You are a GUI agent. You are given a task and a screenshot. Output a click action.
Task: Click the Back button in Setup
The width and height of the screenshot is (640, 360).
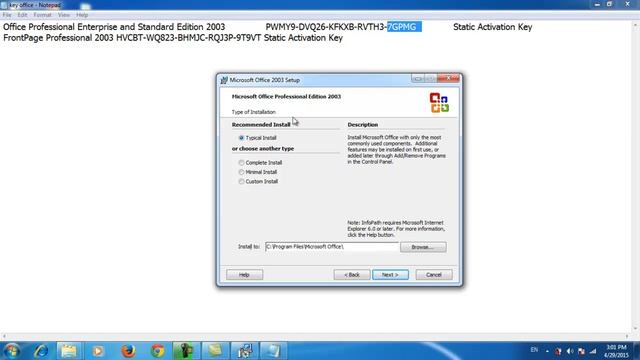(351, 275)
